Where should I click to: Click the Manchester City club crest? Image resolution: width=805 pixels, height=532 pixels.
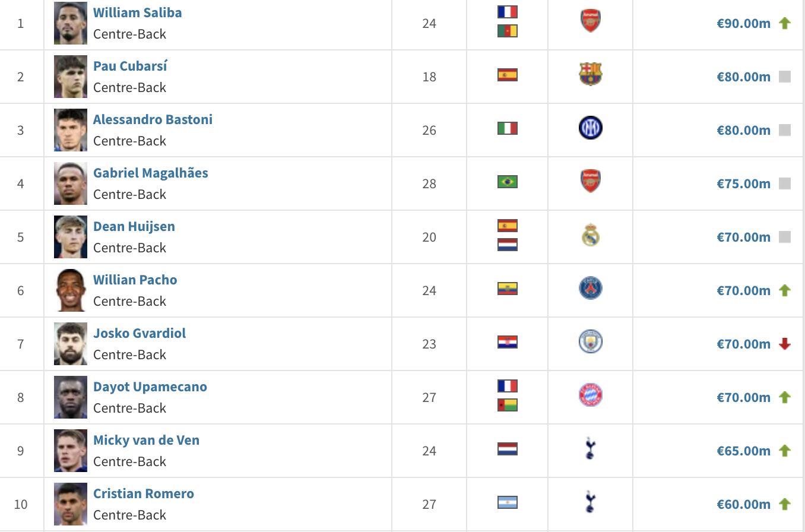click(590, 342)
